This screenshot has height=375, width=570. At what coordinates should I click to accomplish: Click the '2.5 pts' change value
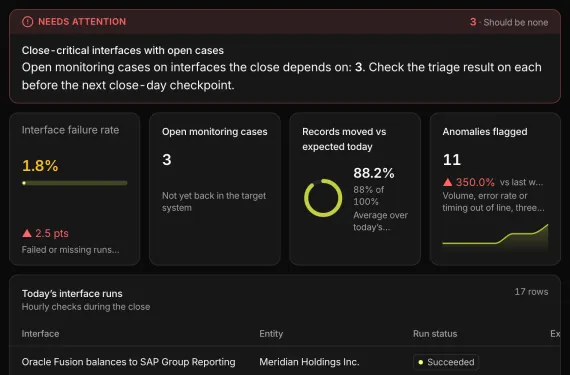pos(52,233)
